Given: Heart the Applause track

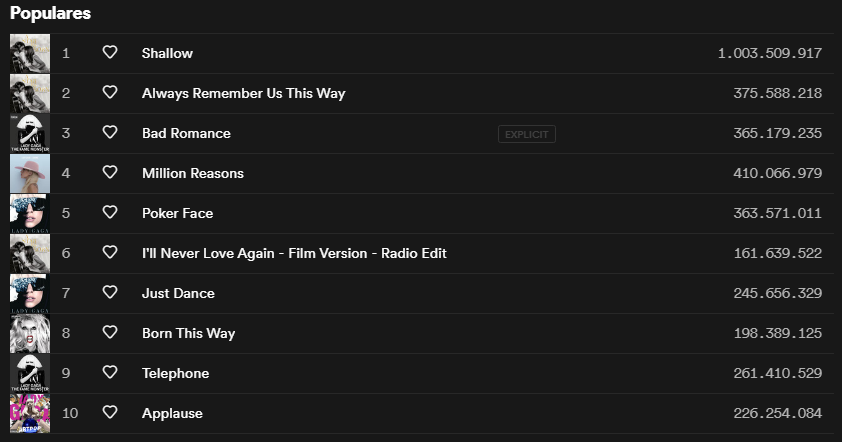Looking at the screenshot, I should (x=110, y=412).
